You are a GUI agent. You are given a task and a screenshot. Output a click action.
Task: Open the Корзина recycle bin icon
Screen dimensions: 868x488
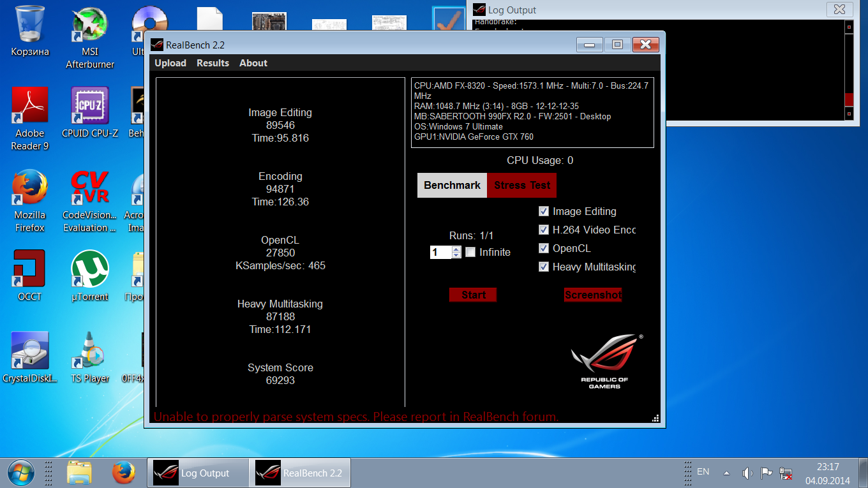click(29, 31)
